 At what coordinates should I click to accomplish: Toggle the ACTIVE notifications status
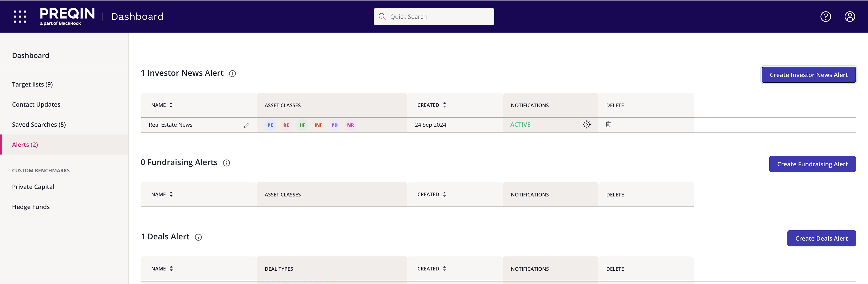(520, 124)
